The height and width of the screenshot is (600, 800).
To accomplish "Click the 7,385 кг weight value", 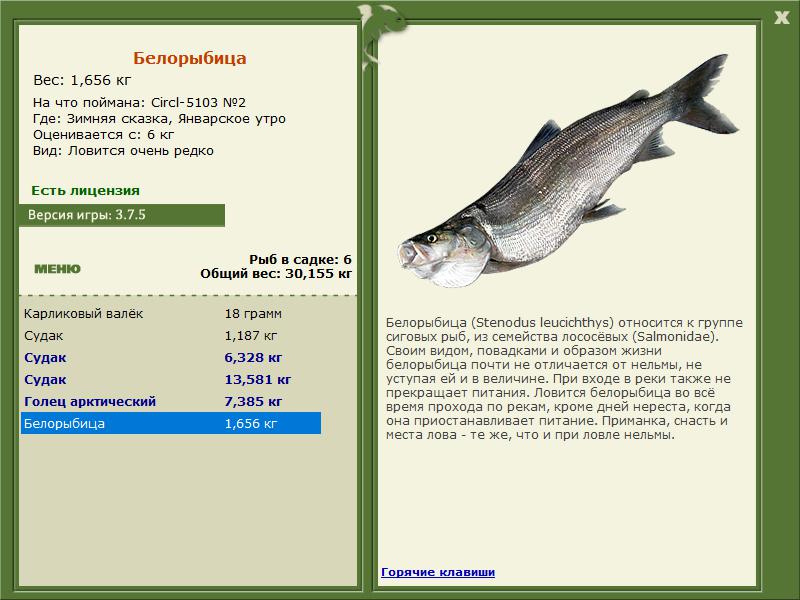I will click(x=253, y=401).
